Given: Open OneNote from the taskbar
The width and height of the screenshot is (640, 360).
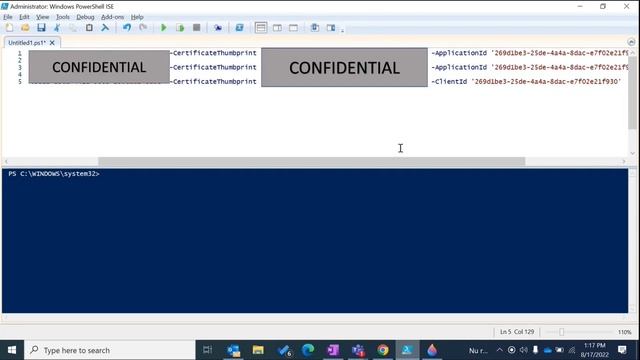Looking at the screenshot, I should point(333,350).
